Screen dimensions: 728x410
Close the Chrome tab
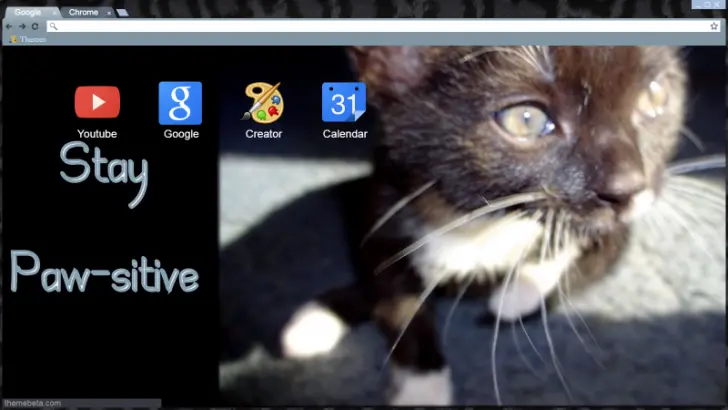(x=108, y=13)
